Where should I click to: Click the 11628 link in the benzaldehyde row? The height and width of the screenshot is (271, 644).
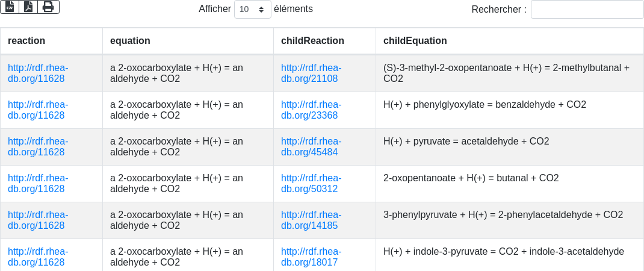tap(37, 110)
